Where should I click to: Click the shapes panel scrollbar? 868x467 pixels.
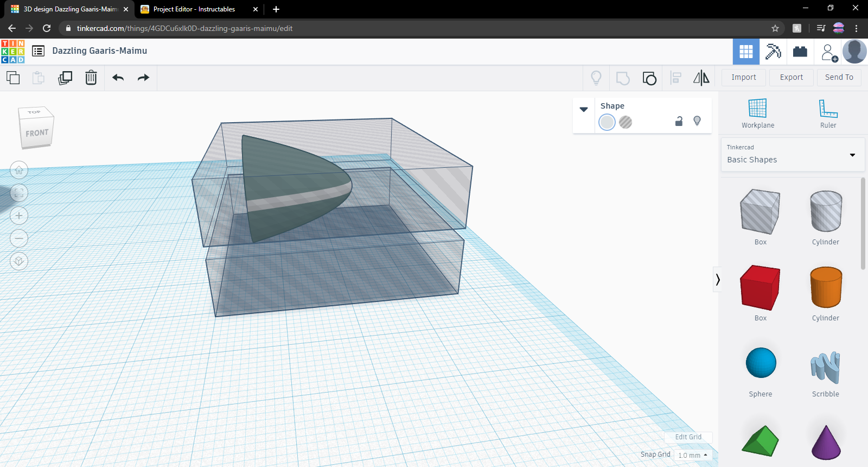[x=863, y=224]
